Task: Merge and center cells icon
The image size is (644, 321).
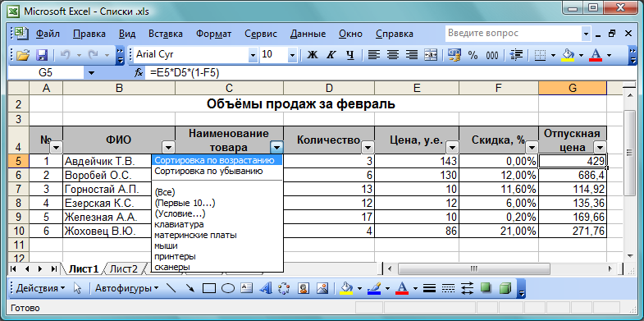Action: [432, 55]
